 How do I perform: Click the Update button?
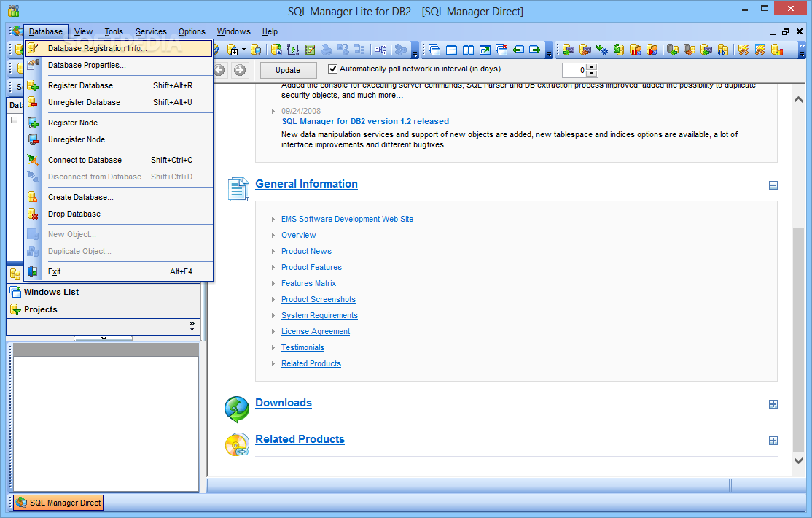tap(288, 70)
